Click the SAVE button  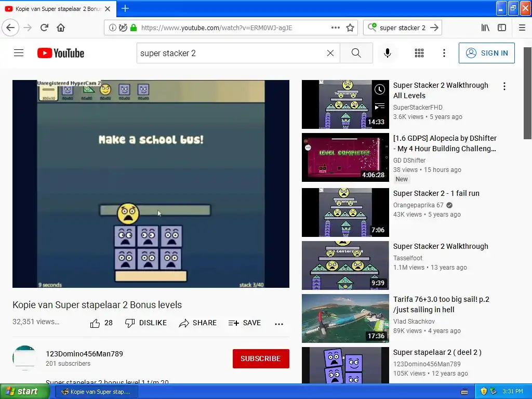point(245,323)
